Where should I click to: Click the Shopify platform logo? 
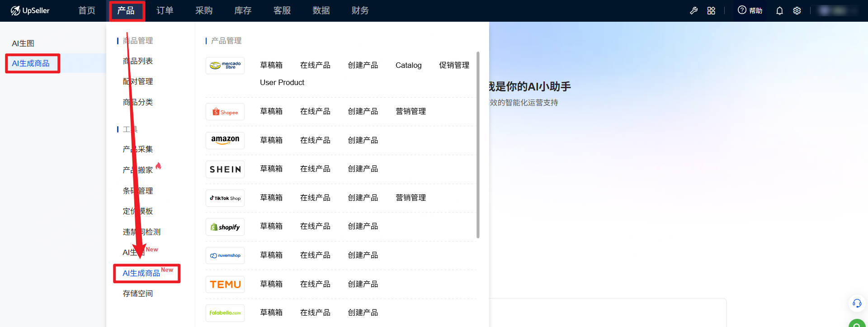tap(225, 227)
